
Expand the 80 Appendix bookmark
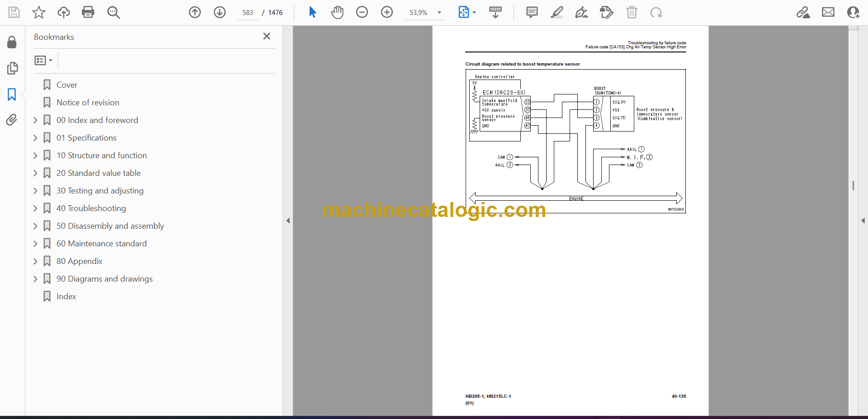tap(35, 261)
